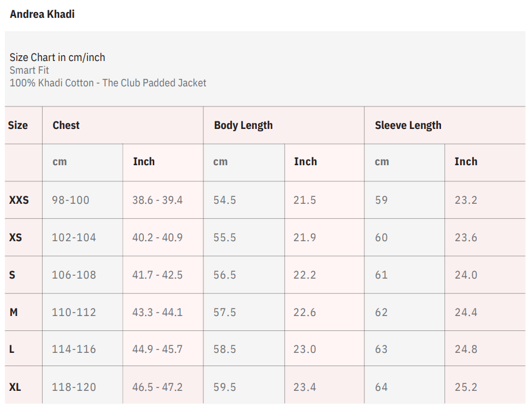Click the Andrea Khadi heading
The width and height of the screenshot is (532, 411).
(x=42, y=14)
